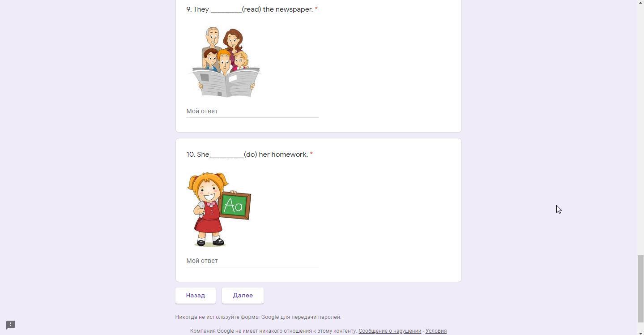Click the vertical scrollbar thumb
644x335 pixels.
point(640,288)
